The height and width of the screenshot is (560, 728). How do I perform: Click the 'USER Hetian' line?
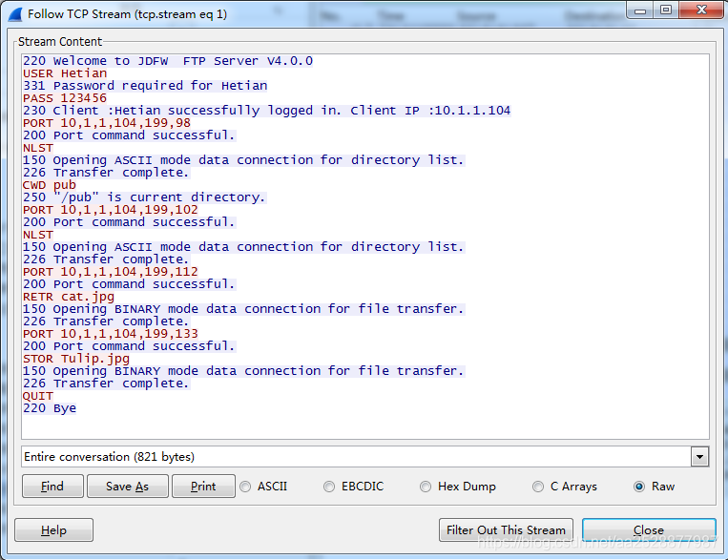click(65, 73)
